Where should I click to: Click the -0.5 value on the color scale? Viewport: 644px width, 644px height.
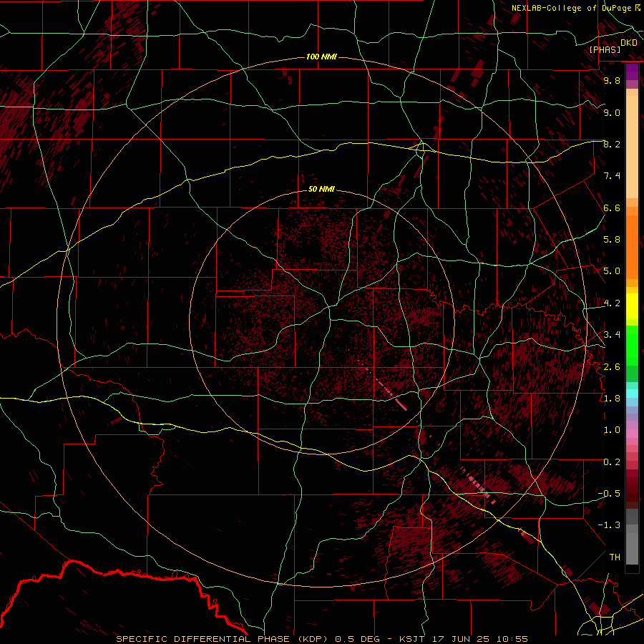click(x=609, y=494)
